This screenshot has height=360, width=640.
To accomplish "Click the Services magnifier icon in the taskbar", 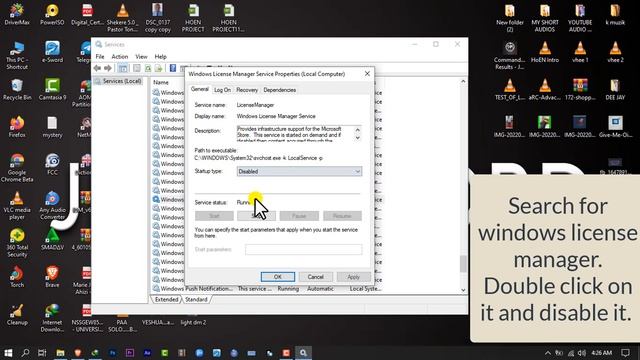I will [x=303, y=353].
